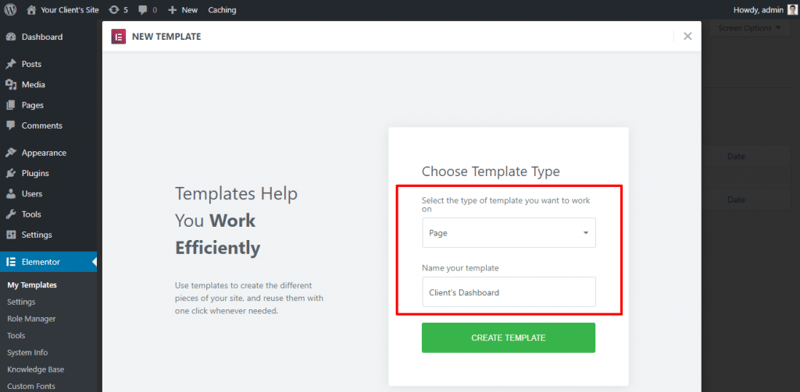Open the updates icon showing 5
The image size is (800, 392).
pyautogui.click(x=114, y=10)
